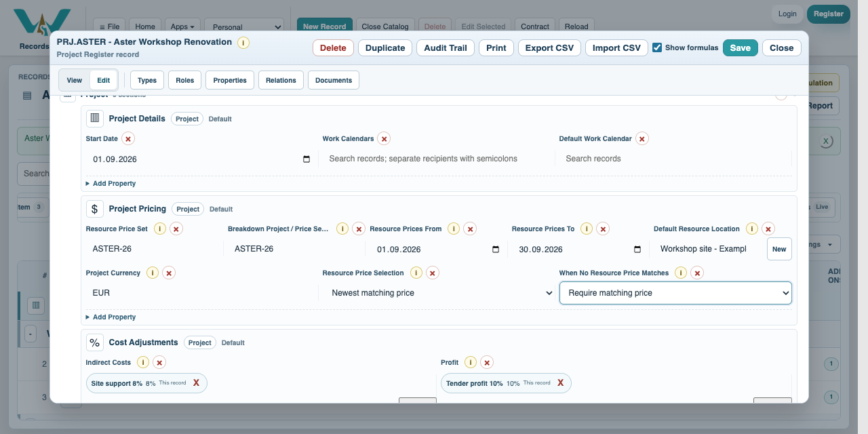
Task: Remove the Breakdown Project / Price Set property
Action: click(359, 229)
